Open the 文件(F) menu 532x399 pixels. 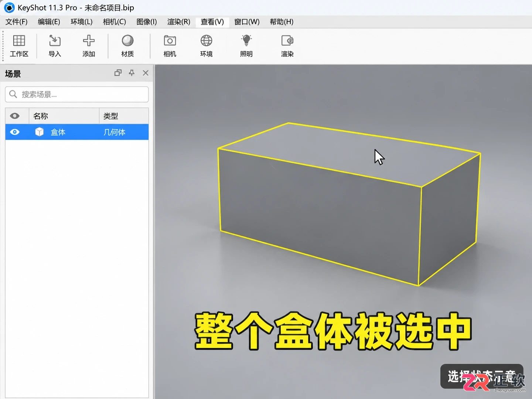[x=17, y=22]
